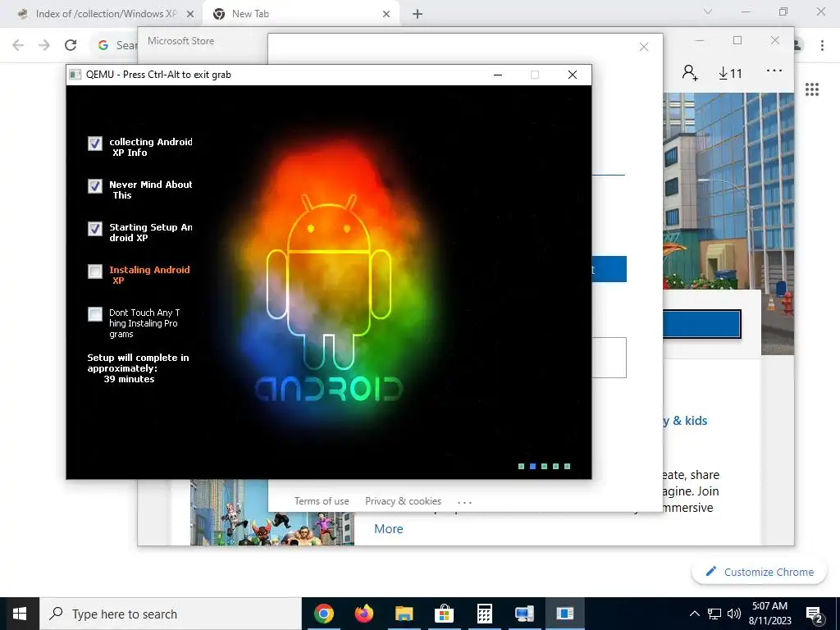Click the '39 minutes' setup time text
This screenshot has width=840, height=630.
(x=129, y=379)
